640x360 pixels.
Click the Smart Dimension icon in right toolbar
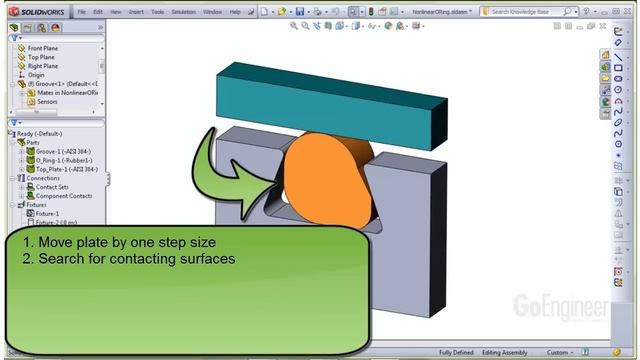pyautogui.click(x=618, y=42)
